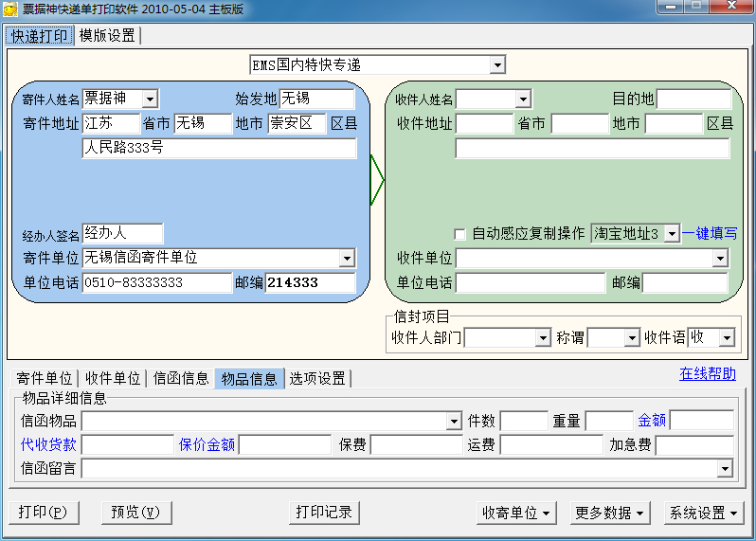Open the 寄件单位 bottom tab
The height and width of the screenshot is (541, 756).
pos(44,378)
